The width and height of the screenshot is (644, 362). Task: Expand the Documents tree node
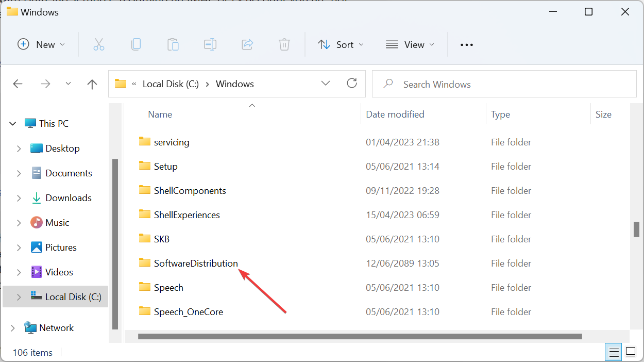click(x=19, y=173)
